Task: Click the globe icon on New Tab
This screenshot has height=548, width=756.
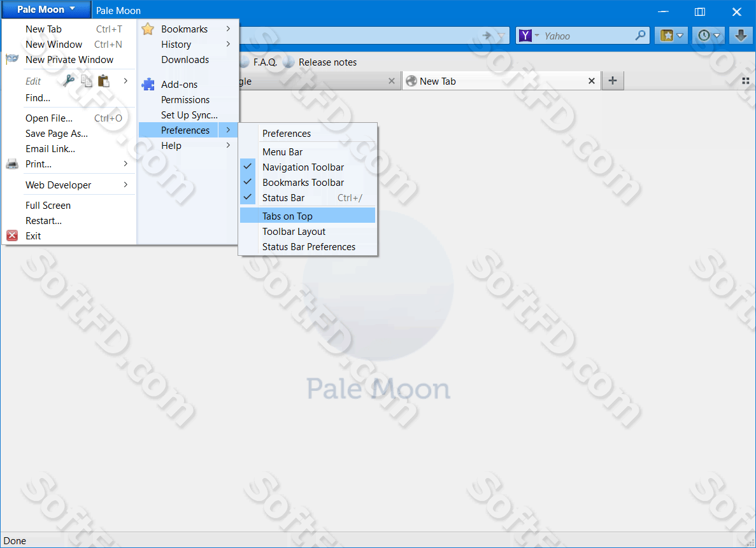Action: pyautogui.click(x=411, y=81)
